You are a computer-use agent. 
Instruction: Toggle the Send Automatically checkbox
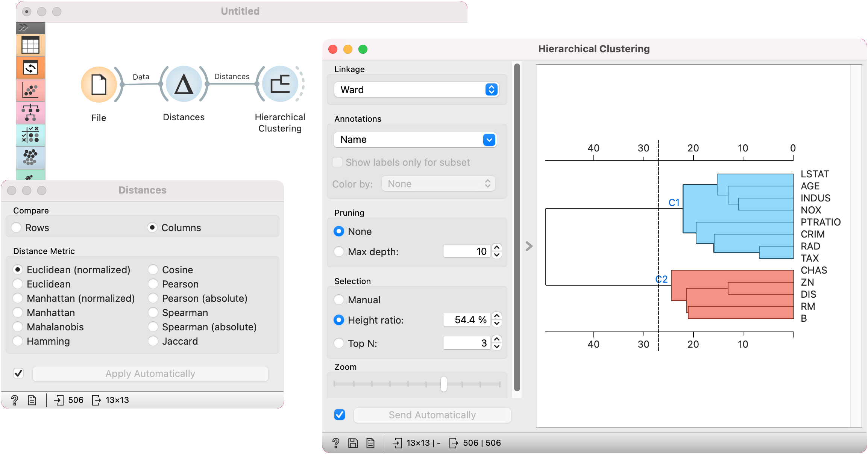pos(339,415)
